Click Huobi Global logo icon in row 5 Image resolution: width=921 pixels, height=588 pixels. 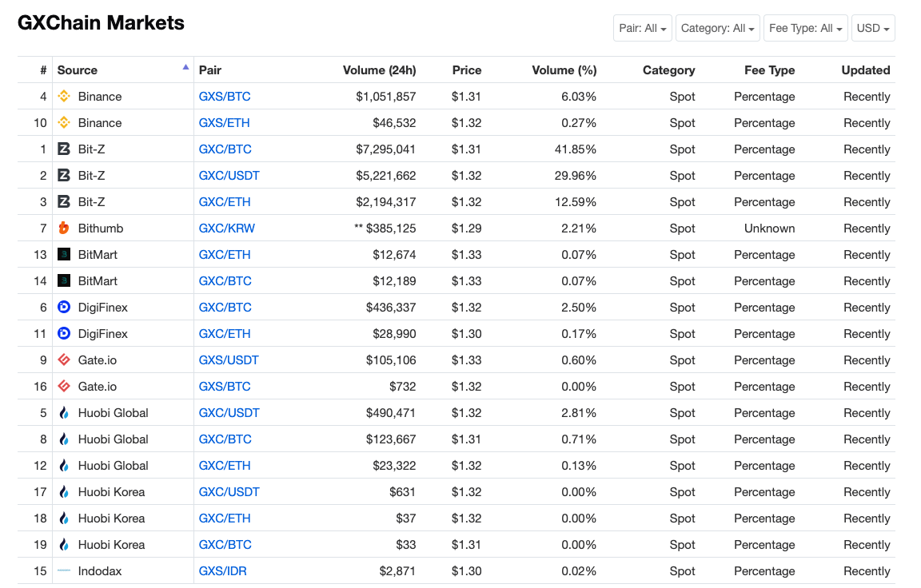point(64,412)
